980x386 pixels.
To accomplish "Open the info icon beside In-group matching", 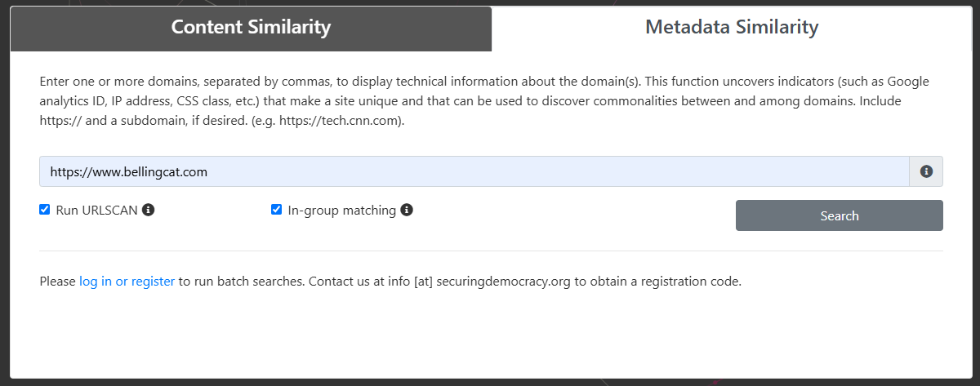I will tap(407, 210).
